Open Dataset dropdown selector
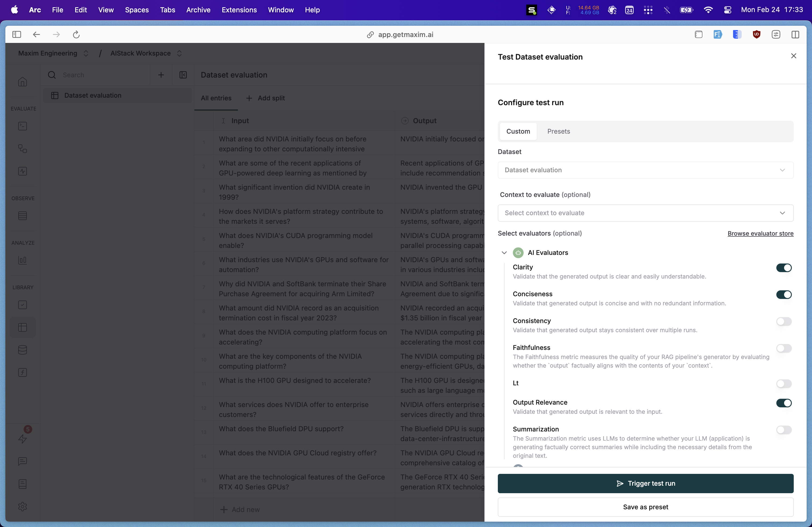The image size is (812, 527). 646,170
